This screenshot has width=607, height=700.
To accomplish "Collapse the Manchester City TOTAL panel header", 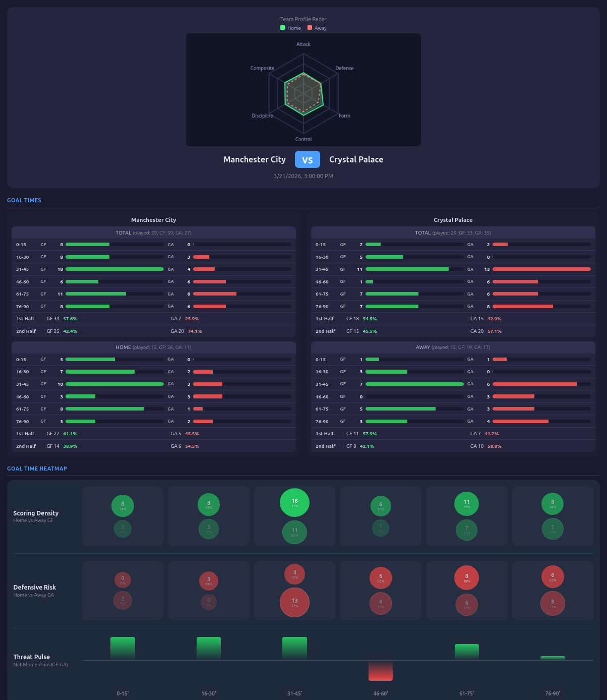I will click(x=153, y=232).
